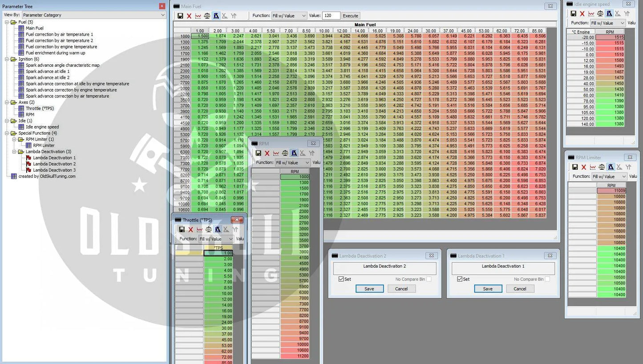Collapse the Ignition (6) folder in tree

tap(7, 59)
